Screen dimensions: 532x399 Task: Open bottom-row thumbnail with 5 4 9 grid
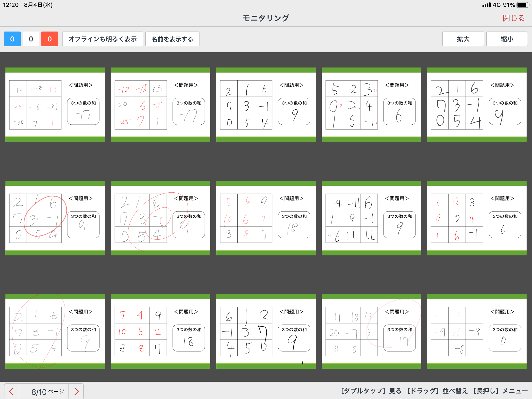tap(160, 331)
